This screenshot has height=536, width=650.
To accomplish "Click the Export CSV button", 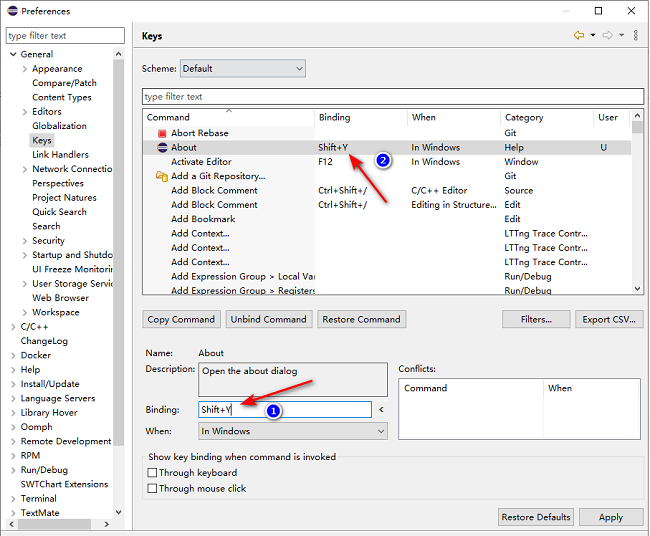I will [609, 320].
